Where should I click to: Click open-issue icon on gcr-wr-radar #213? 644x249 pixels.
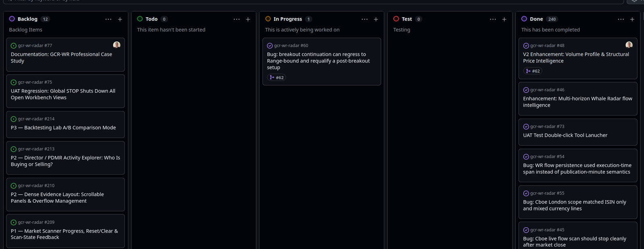click(x=14, y=149)
